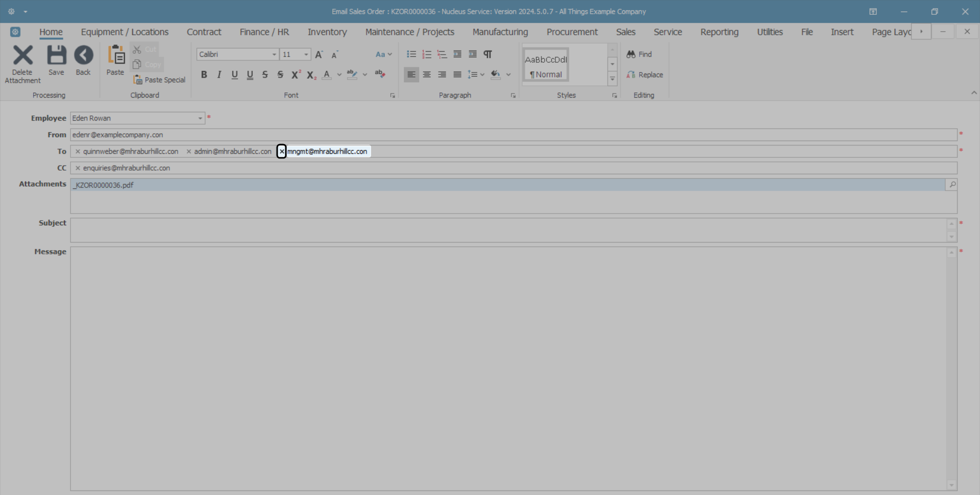Click the Delete Attachment button

coord(22,64)
